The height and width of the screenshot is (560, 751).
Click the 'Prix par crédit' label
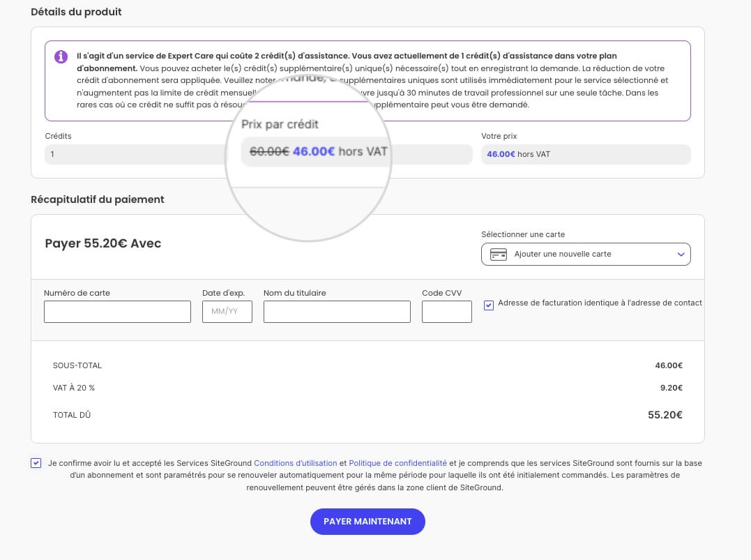tap(280, 125)
